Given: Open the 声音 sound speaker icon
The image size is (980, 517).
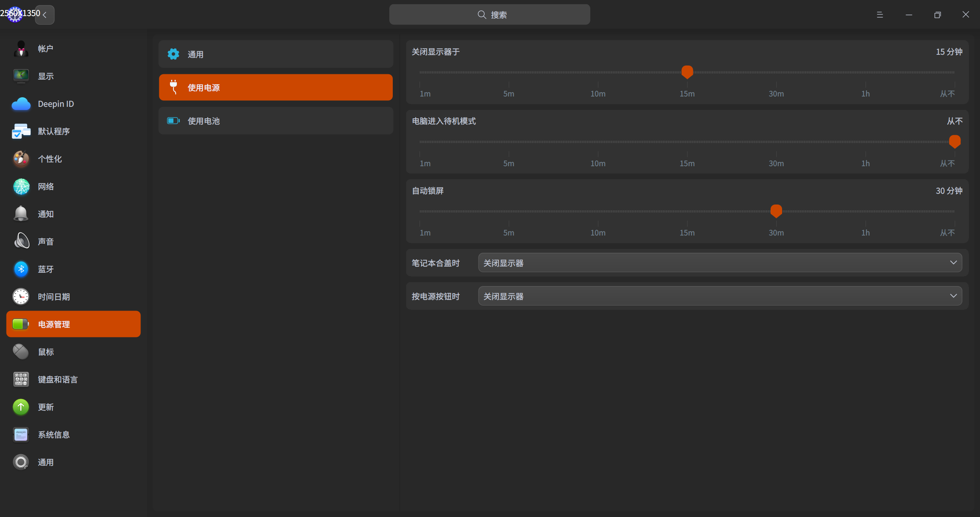Looking at the screenshot, I should (21, 241).
